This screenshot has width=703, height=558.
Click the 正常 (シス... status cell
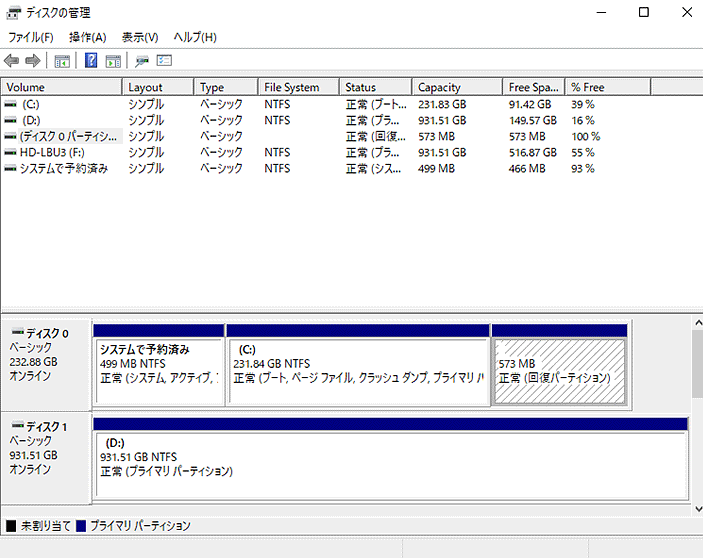pos(373,169)
